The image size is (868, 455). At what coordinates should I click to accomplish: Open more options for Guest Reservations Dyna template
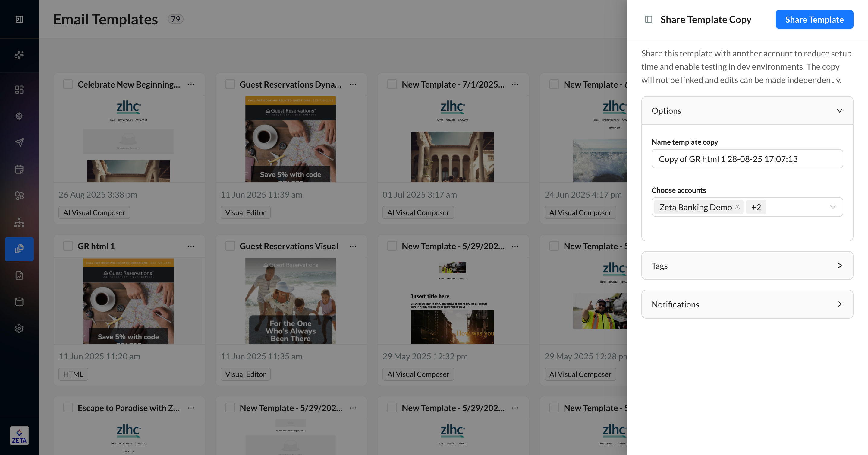coord(353,84)
